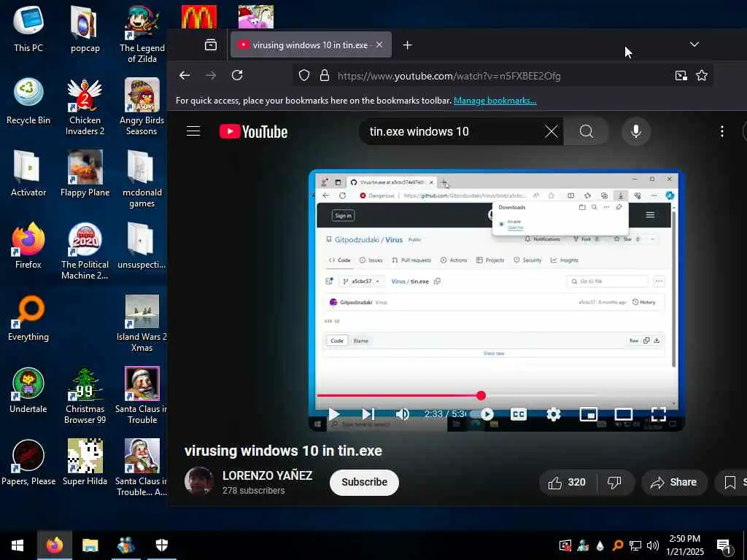Close the virusing windows 10 tab
747x560 pixels.
[x=379, y=44]
